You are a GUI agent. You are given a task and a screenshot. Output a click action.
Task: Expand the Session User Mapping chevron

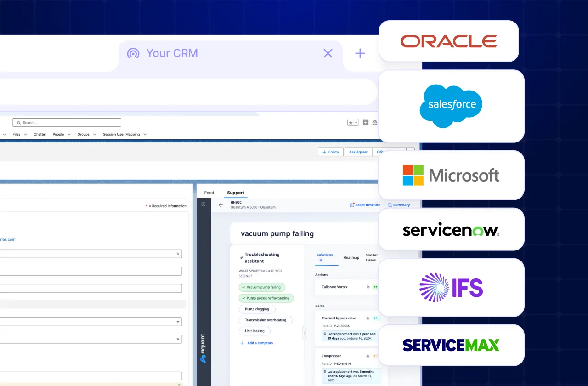click(x=145, y=135)
